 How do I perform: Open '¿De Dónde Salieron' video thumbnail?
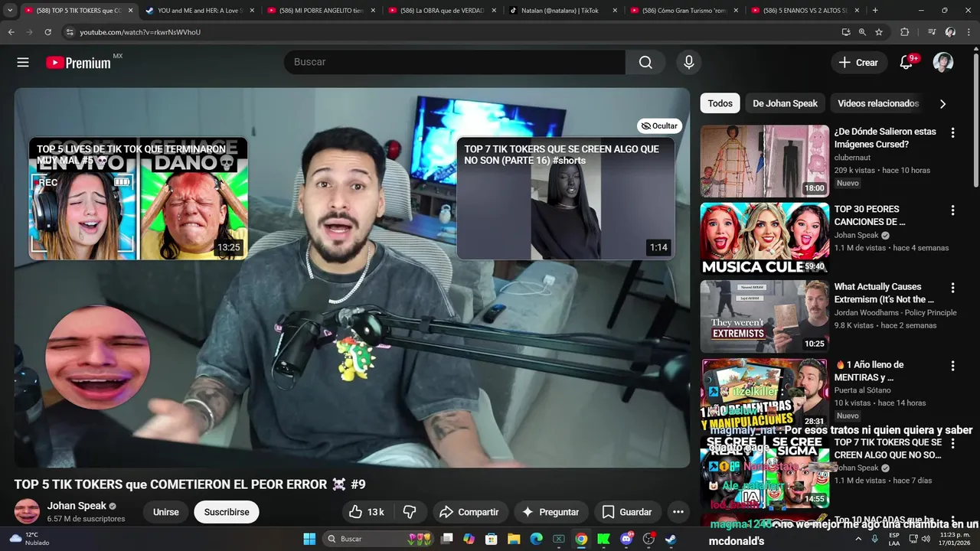click(764, 161)
